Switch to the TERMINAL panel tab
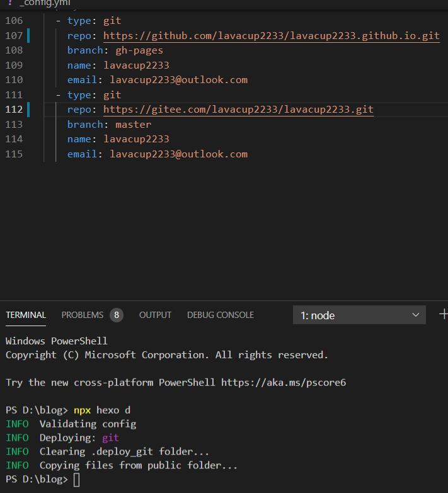 click(26, 315)
